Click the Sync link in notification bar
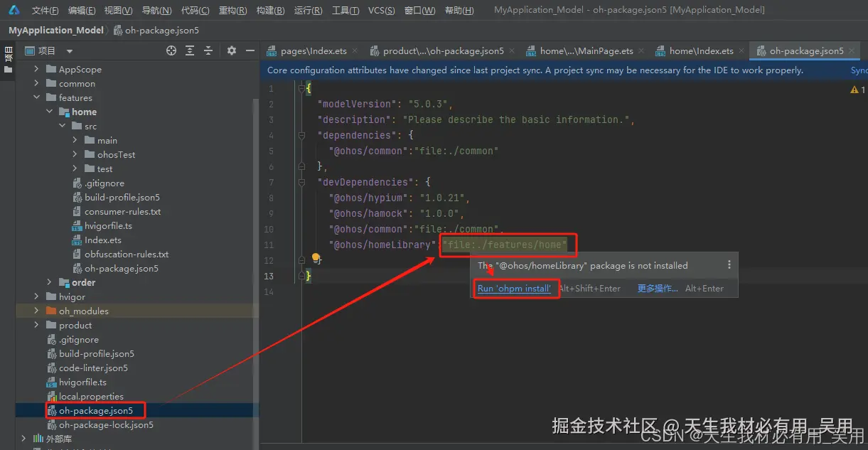Image resolution: width=868 pixels, height=450 pixels. pyautogui.click(x=859, y=70)
